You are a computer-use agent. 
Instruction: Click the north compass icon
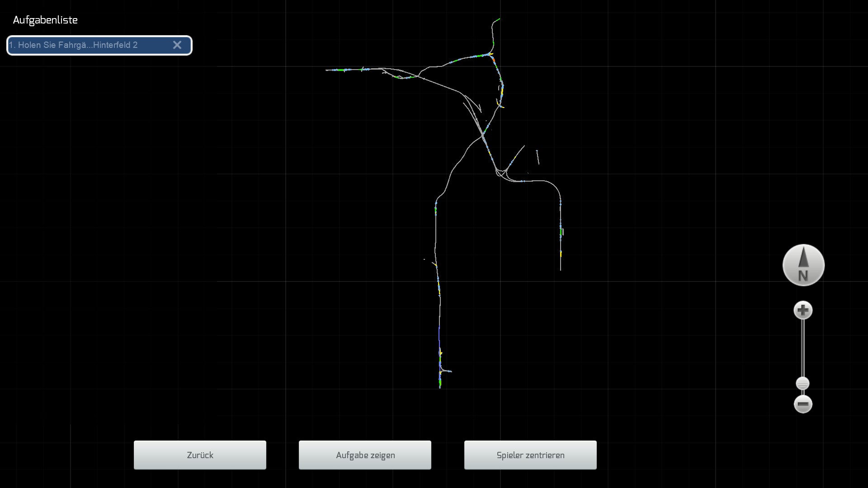pyautogui.click(x=803, y=265)
